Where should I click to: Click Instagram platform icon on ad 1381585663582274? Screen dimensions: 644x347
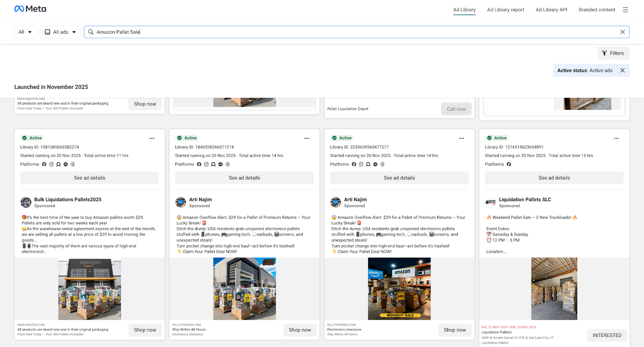coord(51,164)
